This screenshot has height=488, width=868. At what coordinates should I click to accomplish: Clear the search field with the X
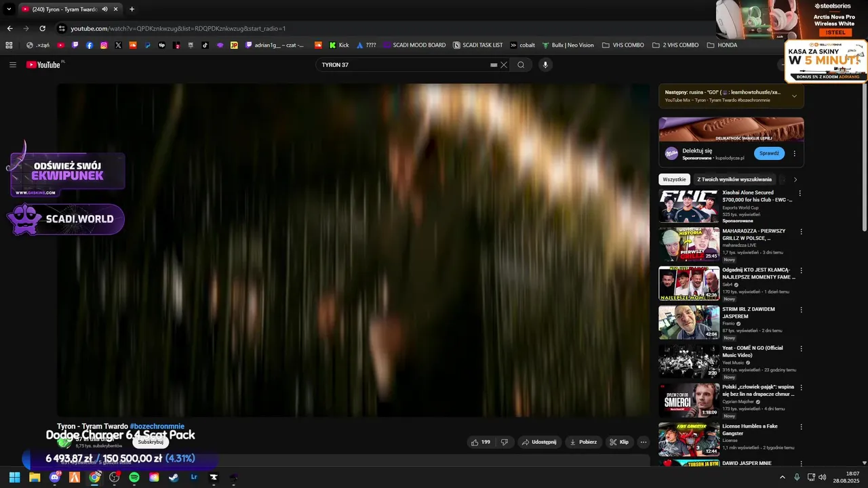click(x=504, y=65)
